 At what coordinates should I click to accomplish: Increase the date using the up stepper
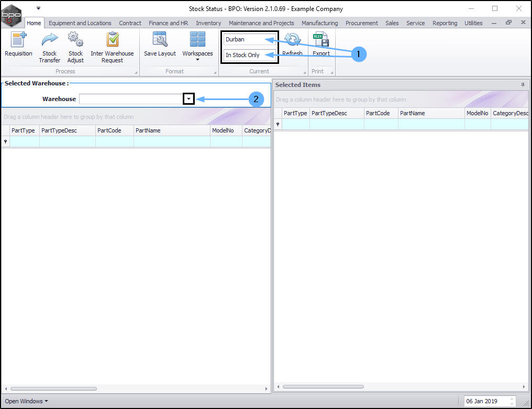512,399
